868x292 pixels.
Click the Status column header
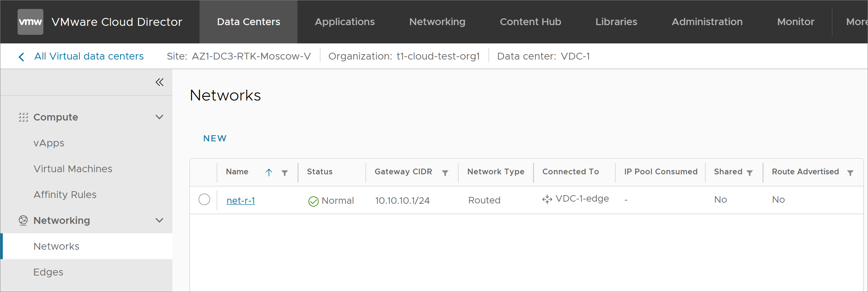click(x=320, y=172)
